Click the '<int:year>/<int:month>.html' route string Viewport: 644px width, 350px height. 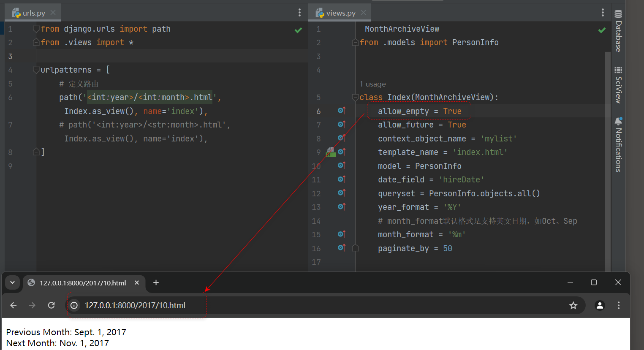(x=150, y=98)
